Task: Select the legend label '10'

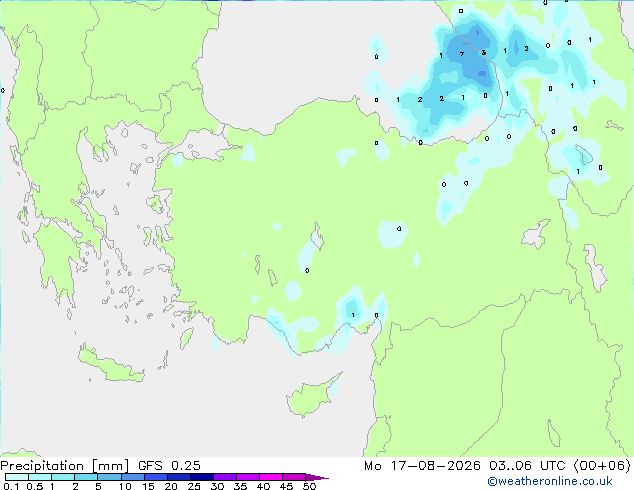Action: click(125, 486)
